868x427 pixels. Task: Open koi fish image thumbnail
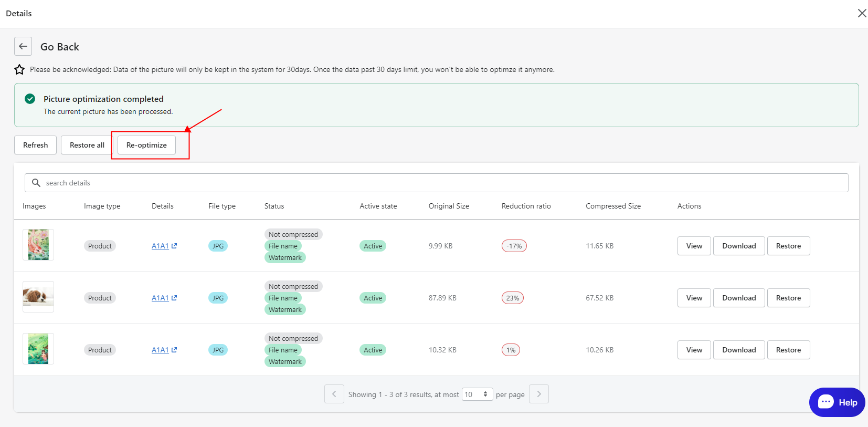pyautogui.click(x=38, y=245)
